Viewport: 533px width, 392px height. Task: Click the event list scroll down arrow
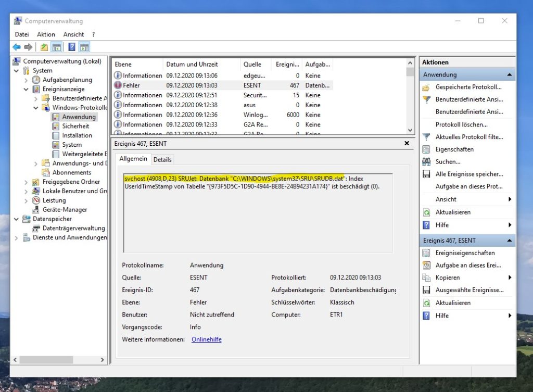click(x=410, y=130)
